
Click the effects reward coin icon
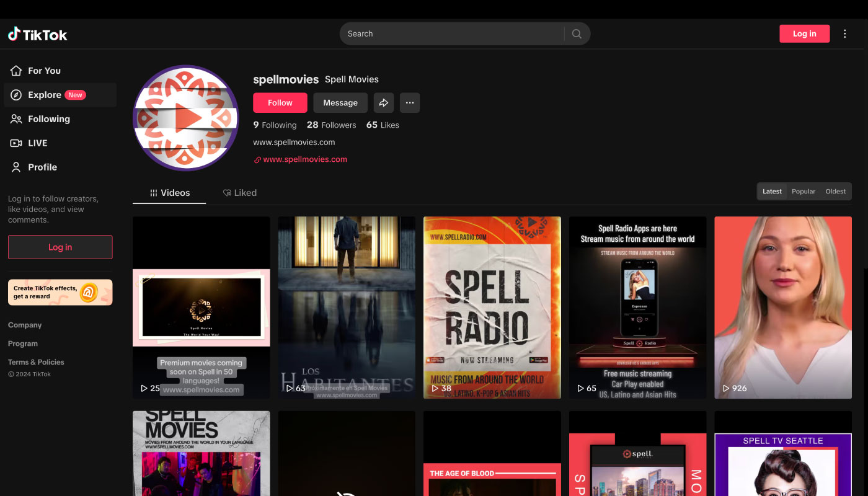click(89, 292)
